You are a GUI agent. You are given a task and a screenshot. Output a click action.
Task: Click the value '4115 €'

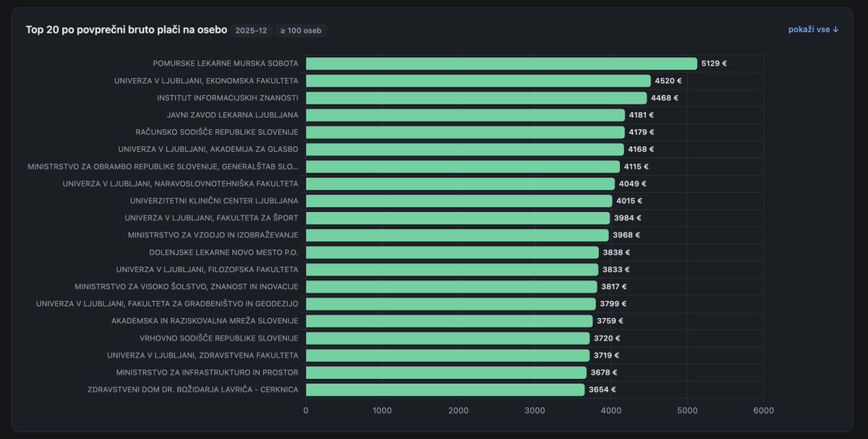pos(637,166)
